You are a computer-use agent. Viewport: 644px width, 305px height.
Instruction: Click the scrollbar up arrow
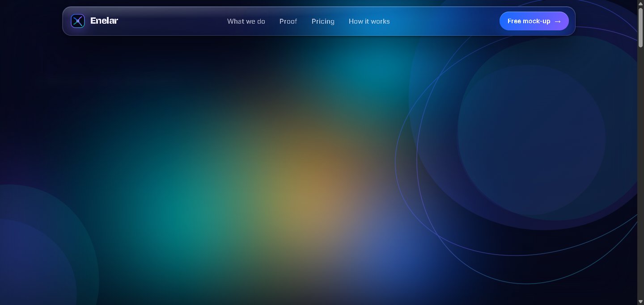(x=640, y=3)
